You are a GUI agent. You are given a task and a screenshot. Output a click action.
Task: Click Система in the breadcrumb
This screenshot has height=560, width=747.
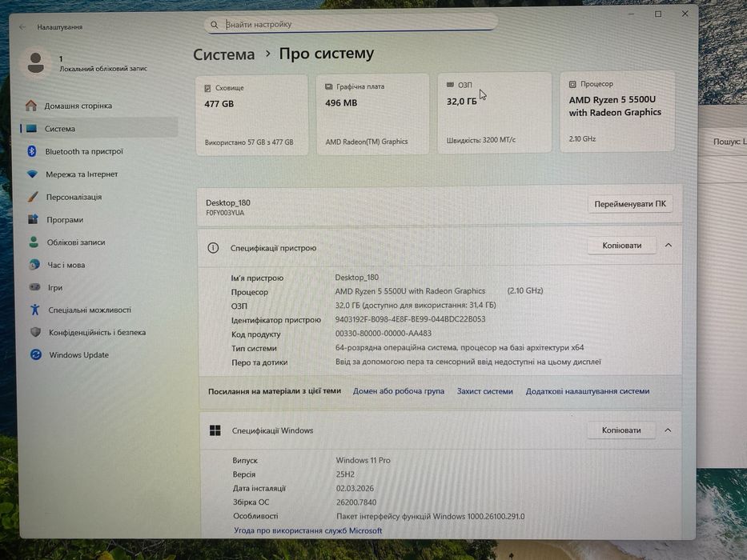point(224,54)
